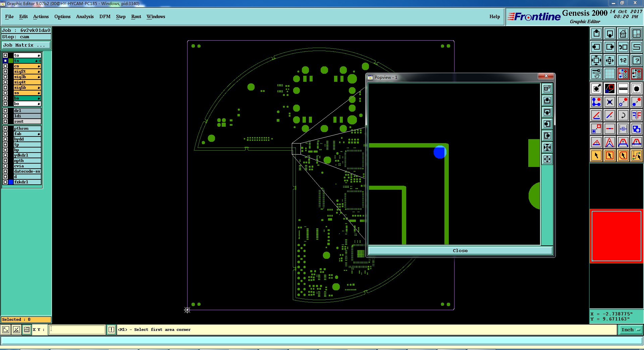Click the home view icon
Image resolution: width=644 pixels, height=350 pixels.
pos(623,34)
